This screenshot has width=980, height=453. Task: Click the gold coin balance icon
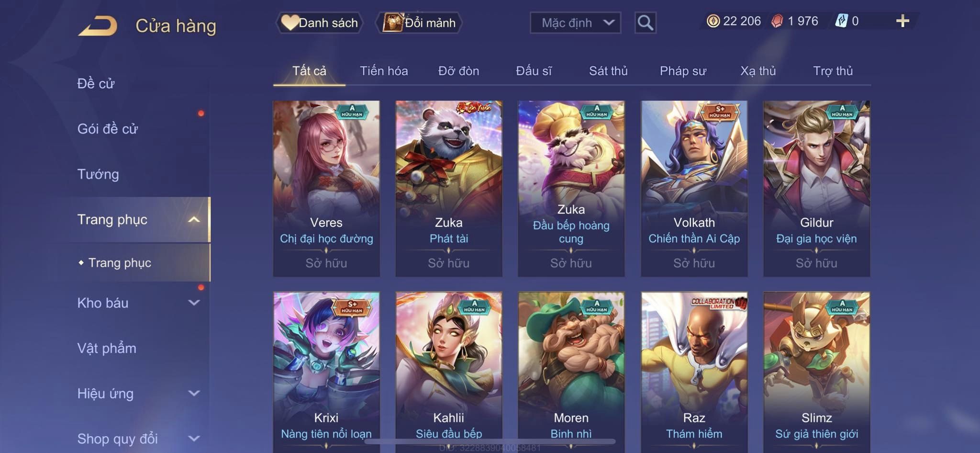(x=713, y=21)
